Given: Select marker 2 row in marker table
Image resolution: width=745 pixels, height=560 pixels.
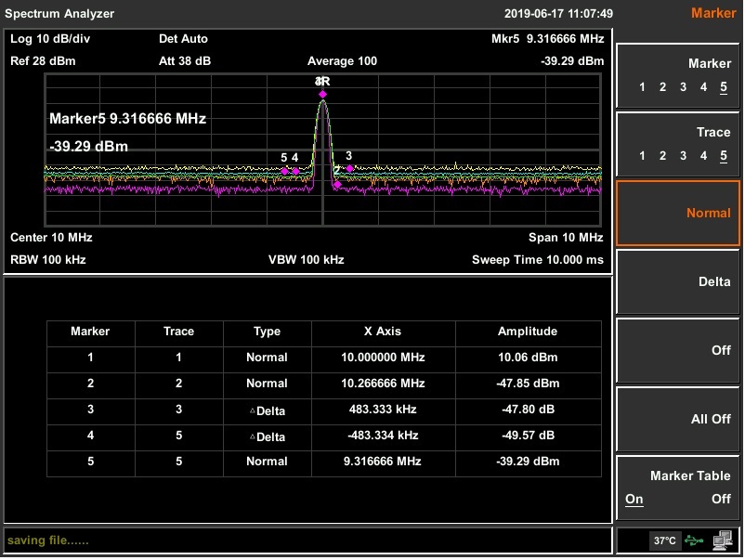Looking at the screenshot, I should 323,384.
